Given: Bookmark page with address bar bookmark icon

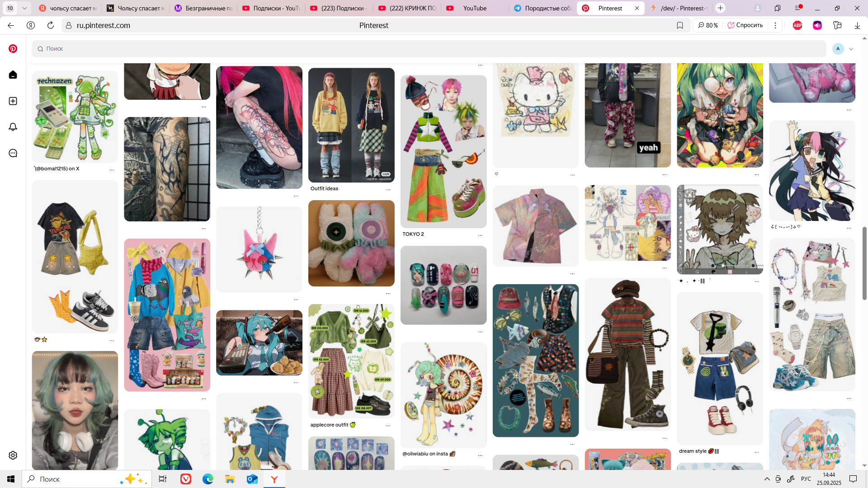Looking at the screenshot, I should (679, 25).
